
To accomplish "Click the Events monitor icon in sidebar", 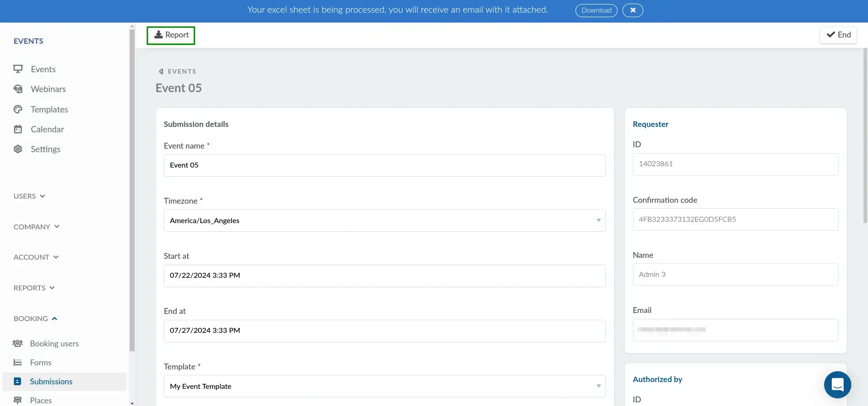I will click(x=18, y=69).
